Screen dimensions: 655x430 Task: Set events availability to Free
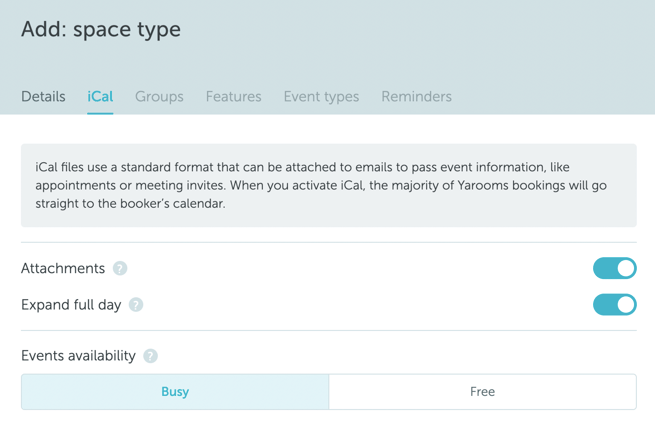tap(482, 392)
